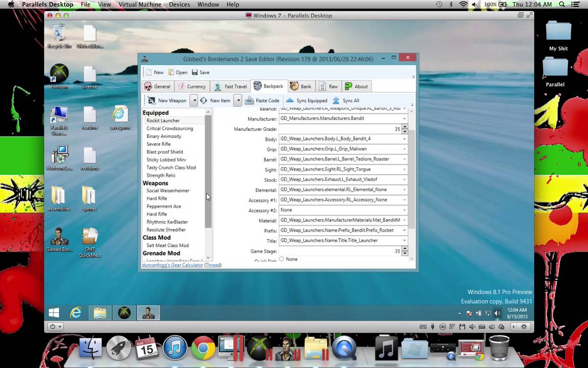Increase the Game Stage value
This screenshot has width=588, height=368.
[x=405, y=249]
